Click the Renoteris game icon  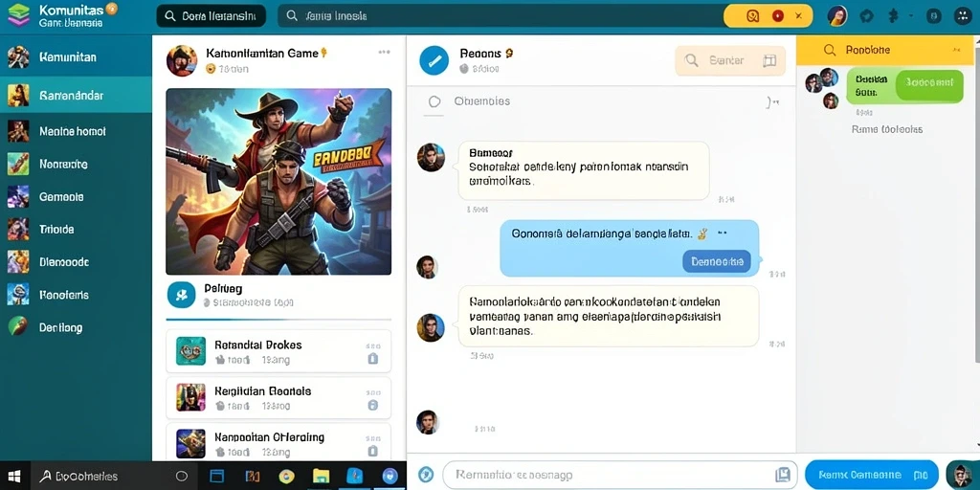[18, 295]
